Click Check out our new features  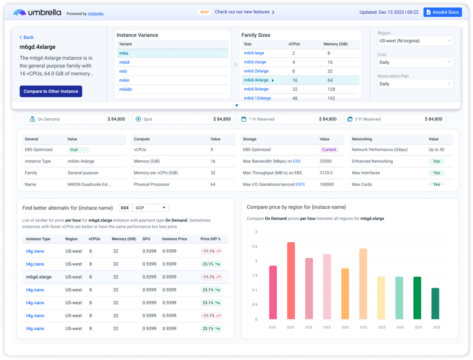click(244, 12)
